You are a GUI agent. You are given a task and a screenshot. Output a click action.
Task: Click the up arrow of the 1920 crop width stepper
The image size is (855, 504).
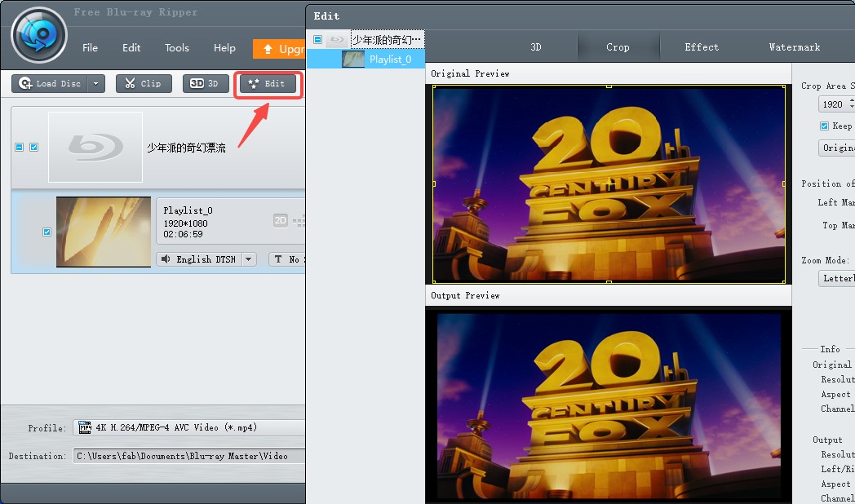click(850, 101)
